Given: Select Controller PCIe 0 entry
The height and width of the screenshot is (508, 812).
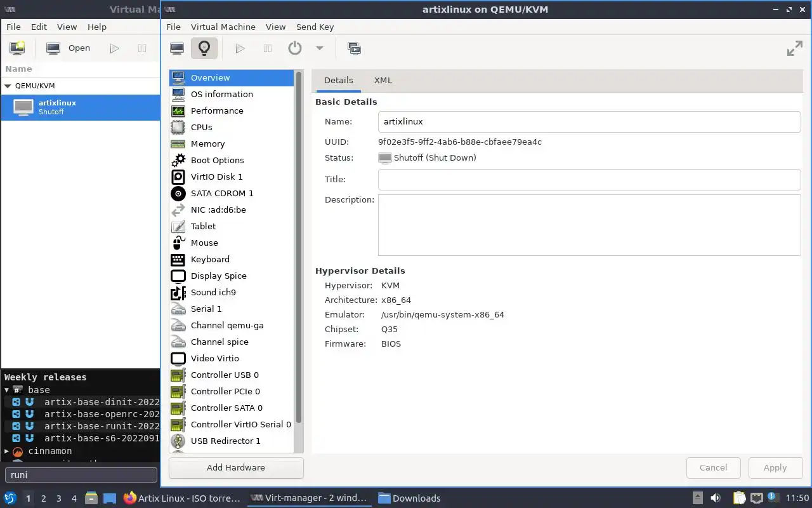Looking at the screenshot, I should (232, 391).
